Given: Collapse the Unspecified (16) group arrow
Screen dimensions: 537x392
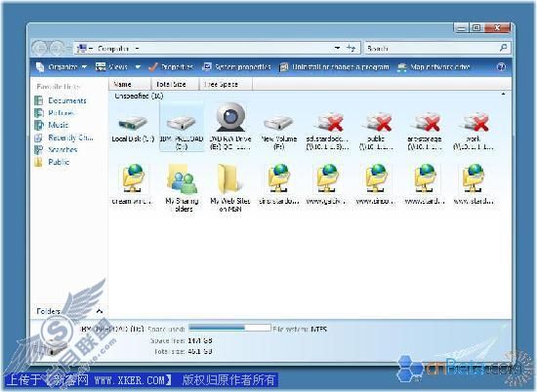Looking at the screenshot, I should pos(503,94).
